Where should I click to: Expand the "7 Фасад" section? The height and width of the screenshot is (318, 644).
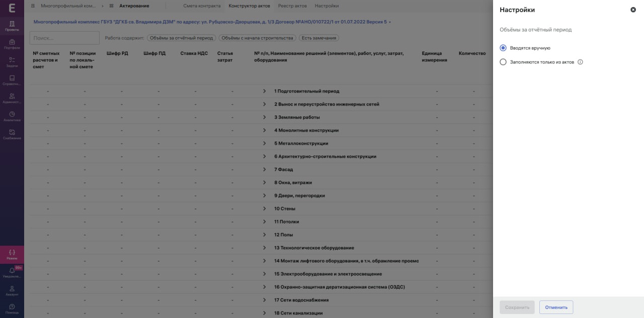265,169
